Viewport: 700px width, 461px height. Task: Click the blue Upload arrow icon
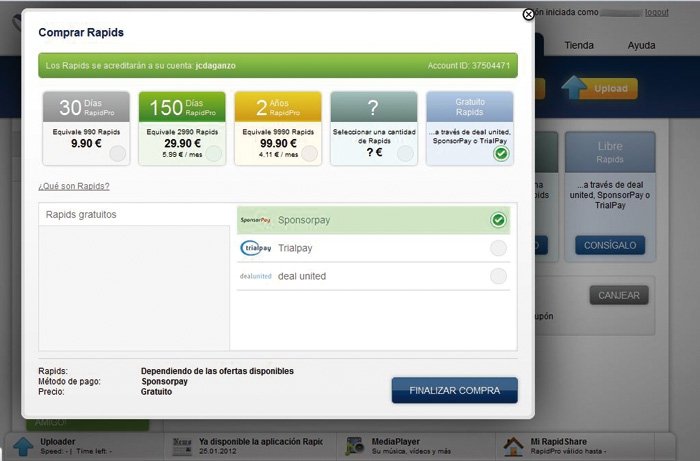(x=574, y=87)
